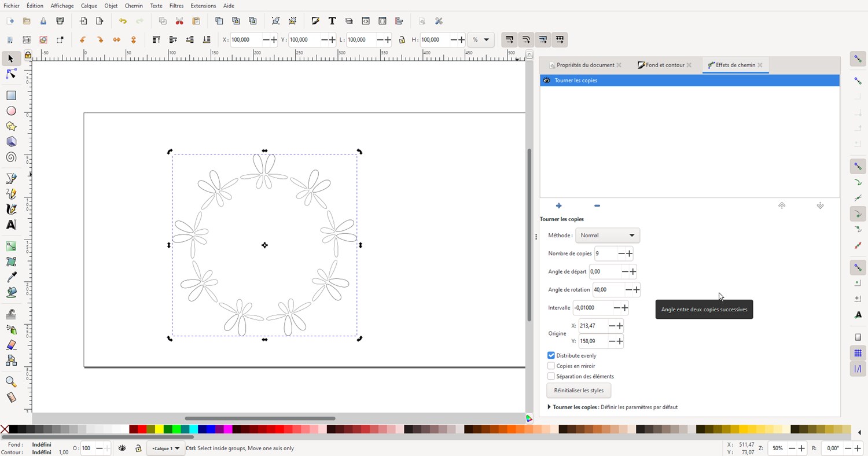868x456 pixels.
Task: Pick the red color swatch in palette
Action: 142,429
